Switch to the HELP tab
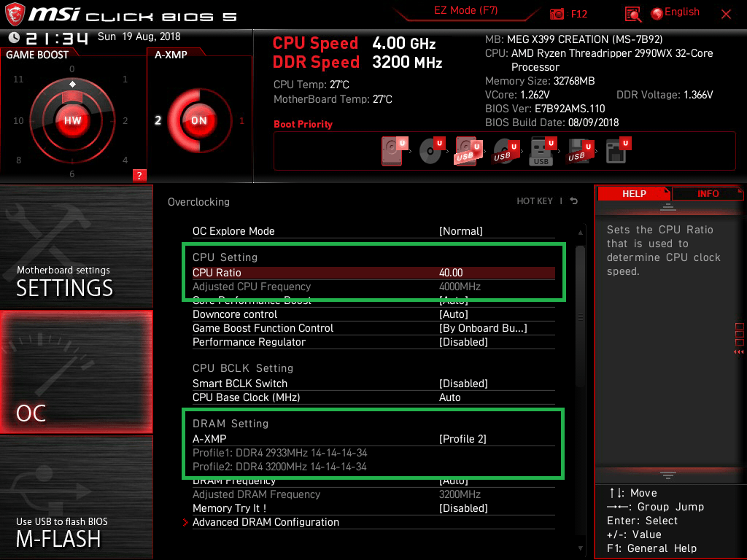The height and width of the screenshot is (560, 747). click(634, 194)
